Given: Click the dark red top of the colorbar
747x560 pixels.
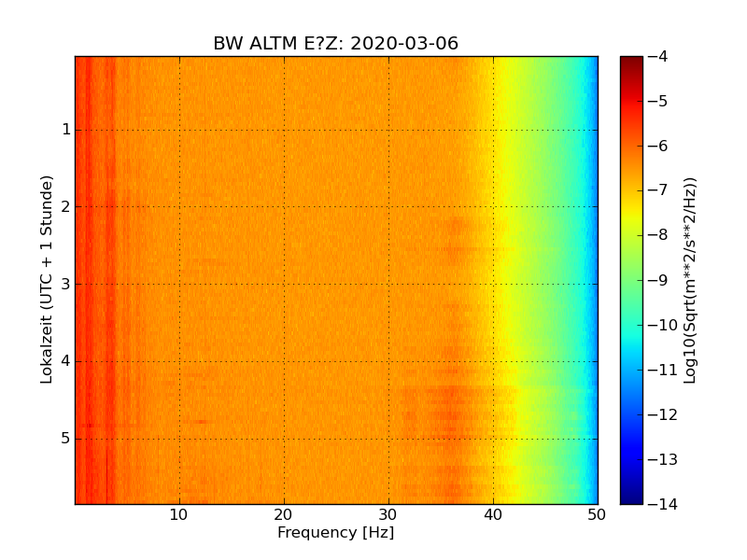Looking at the screenshot, I should [632, 63].
